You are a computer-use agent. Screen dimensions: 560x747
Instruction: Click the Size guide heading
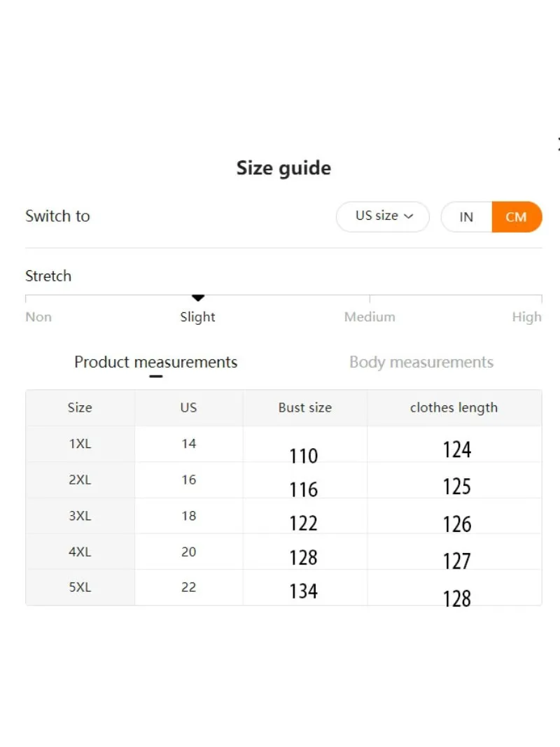(x=283, y=168)
